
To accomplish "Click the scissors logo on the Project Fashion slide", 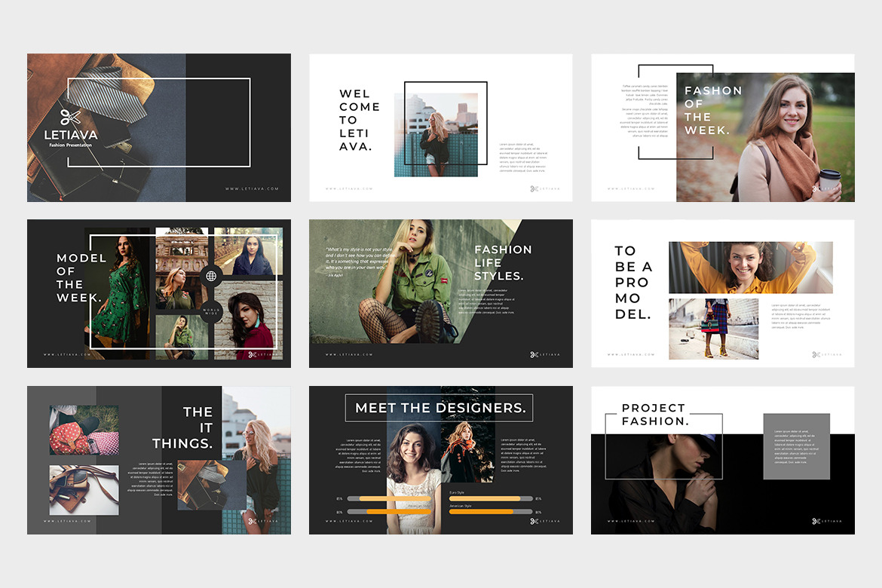I will tap(816, 521).
